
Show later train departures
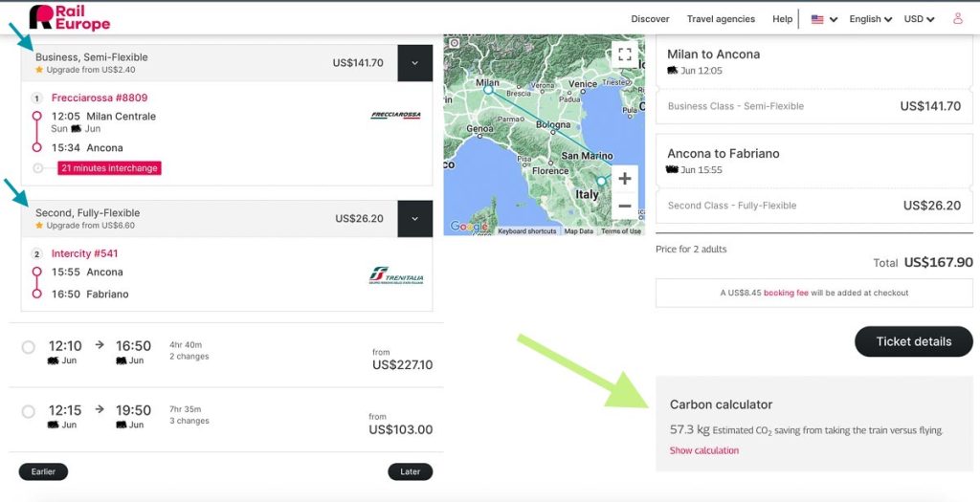tap(410, 472)
